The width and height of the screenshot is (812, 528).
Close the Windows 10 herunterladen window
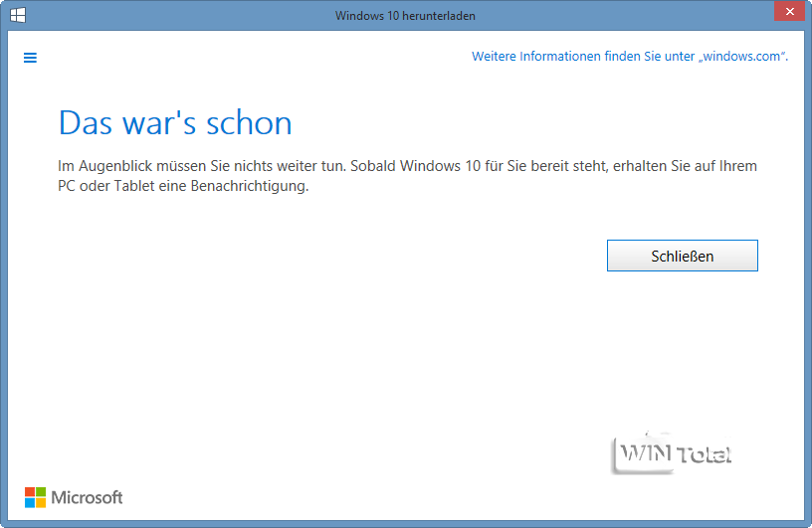click(x=790, y=11)
